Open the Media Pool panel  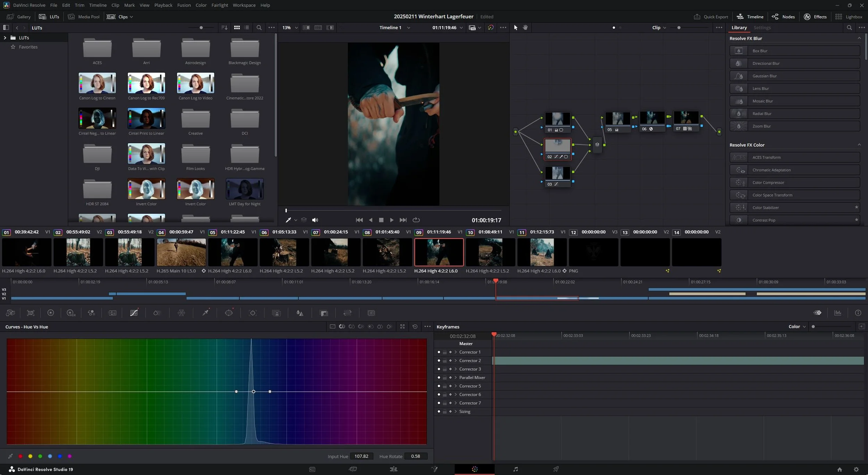coord(84,17)
